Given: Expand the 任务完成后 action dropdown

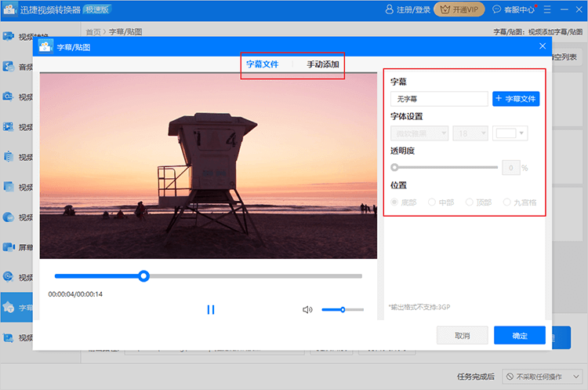Looking at the screenshot, I should tap(542, 377).
